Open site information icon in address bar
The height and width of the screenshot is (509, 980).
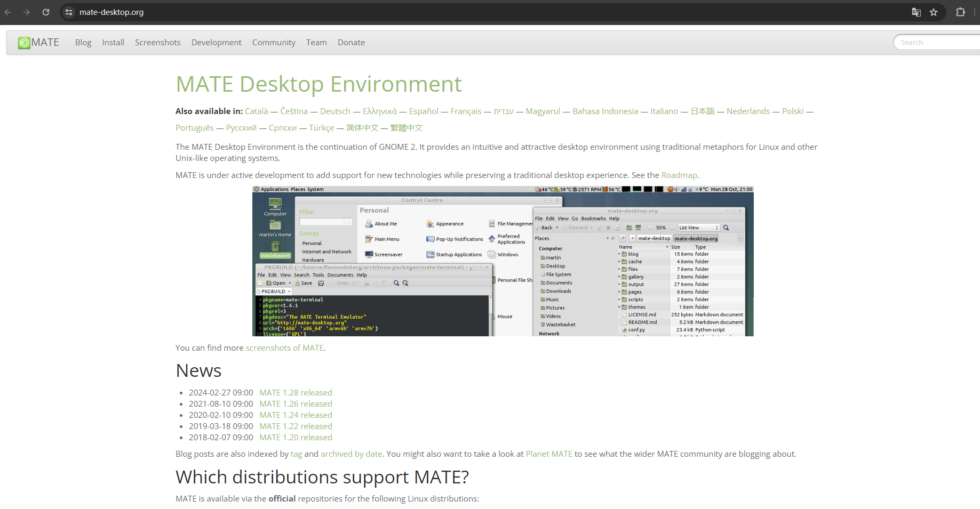[x=69, y=12]
